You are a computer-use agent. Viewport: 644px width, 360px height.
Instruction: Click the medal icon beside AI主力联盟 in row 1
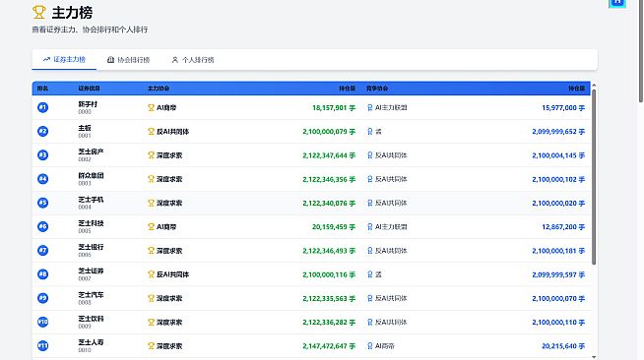coord(369,108)
